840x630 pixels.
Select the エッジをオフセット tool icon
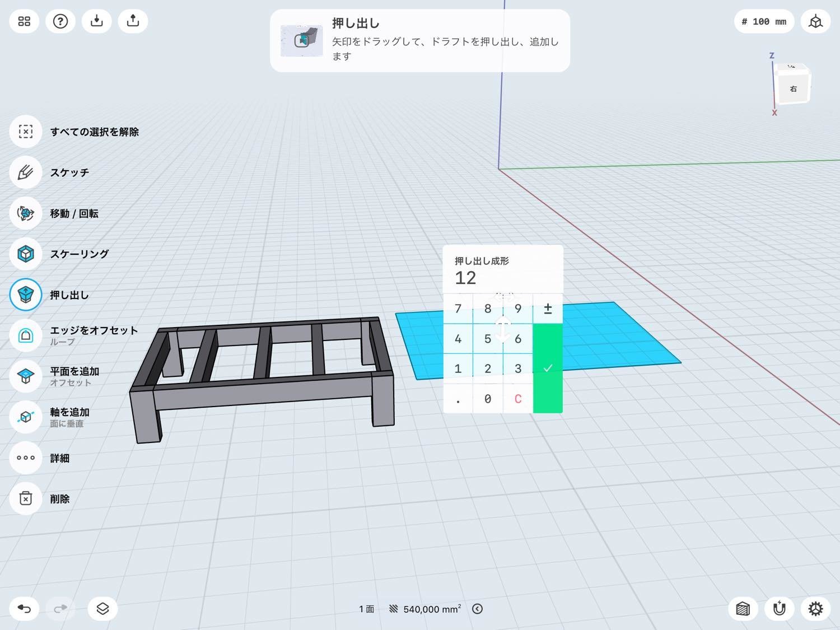click(26, 335)
